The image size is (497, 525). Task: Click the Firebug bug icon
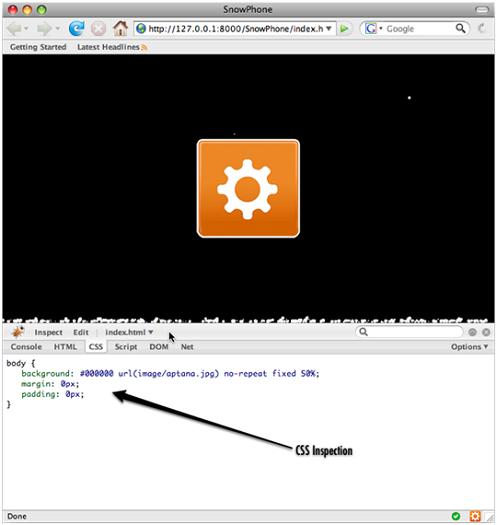click(17, 332)
